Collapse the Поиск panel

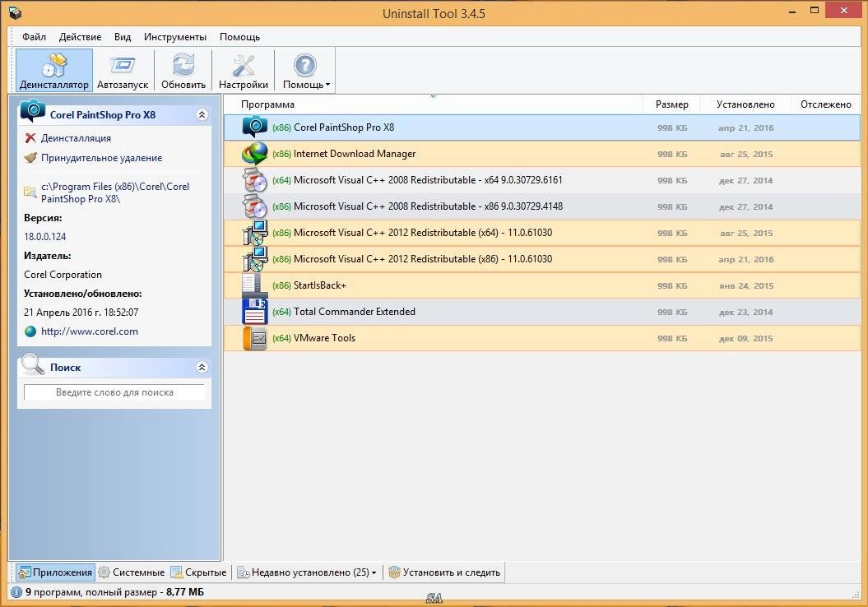coord(202,367)
